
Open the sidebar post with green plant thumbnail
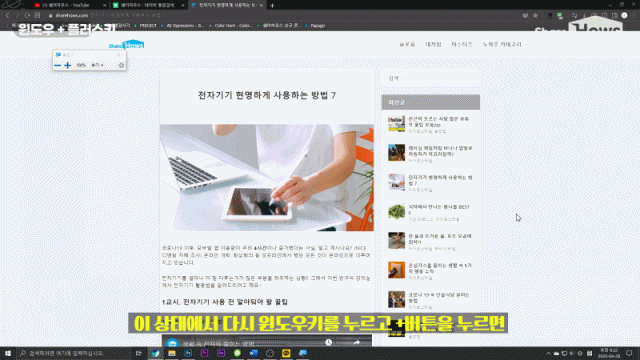point(396,212)
